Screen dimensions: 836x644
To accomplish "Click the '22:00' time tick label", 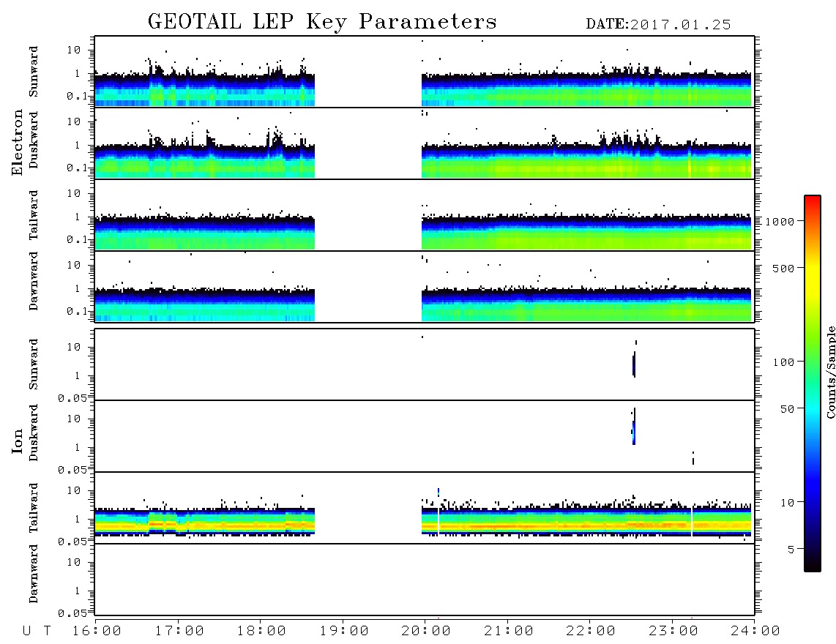I will click(591, 632).
